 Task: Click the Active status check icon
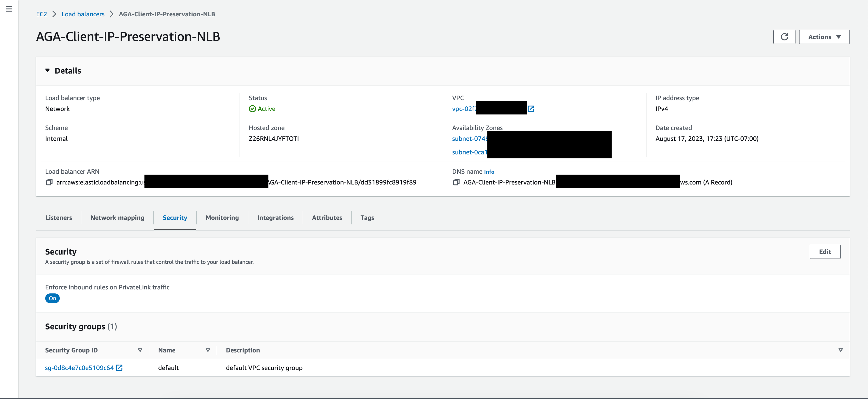(252, 109)
